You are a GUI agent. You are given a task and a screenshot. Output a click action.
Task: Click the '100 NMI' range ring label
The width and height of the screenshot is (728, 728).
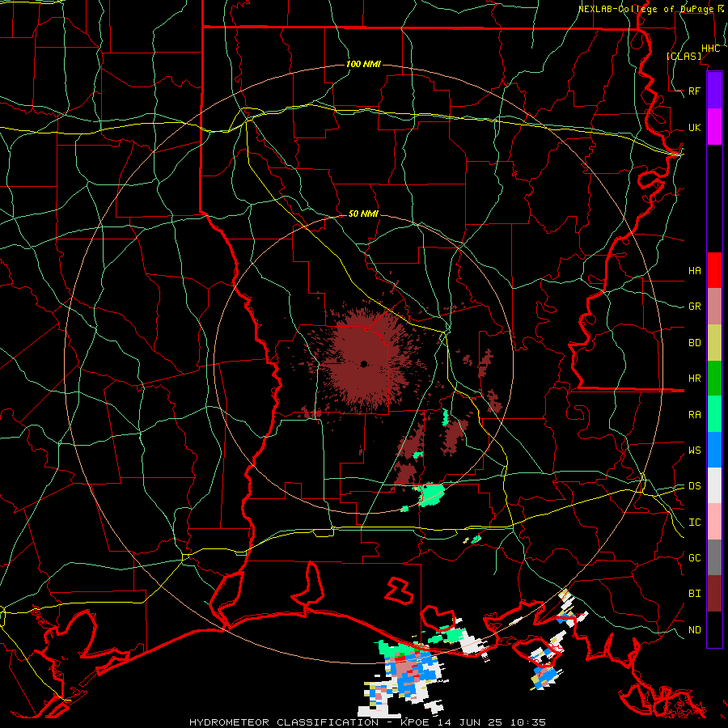pos(363,64)
